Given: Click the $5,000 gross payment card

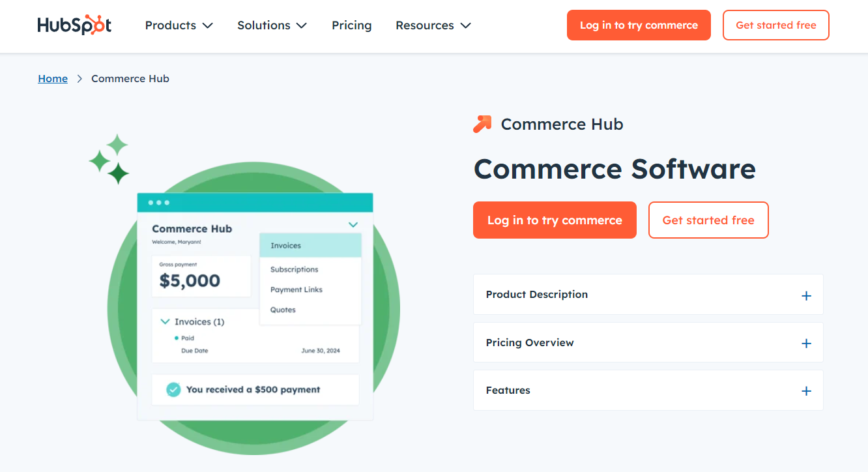Looking at the screenshot, I should [x=201, y=276].
